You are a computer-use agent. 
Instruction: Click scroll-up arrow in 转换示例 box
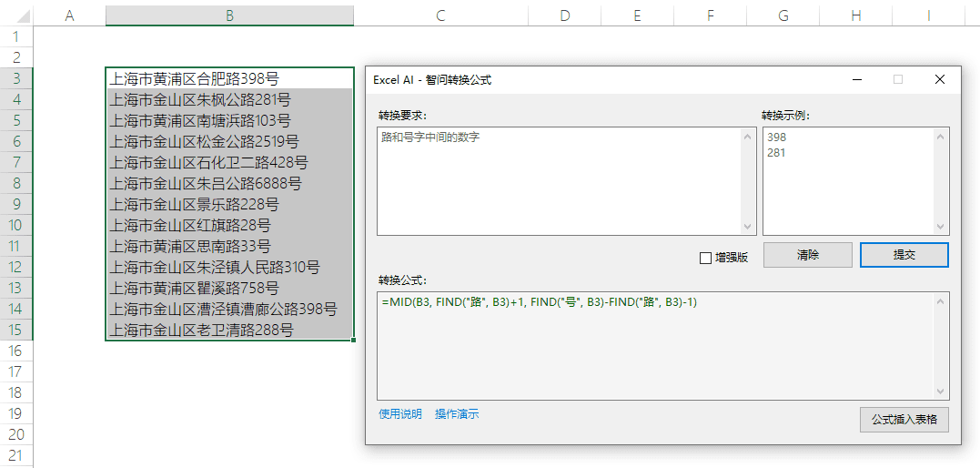[941, 137]
